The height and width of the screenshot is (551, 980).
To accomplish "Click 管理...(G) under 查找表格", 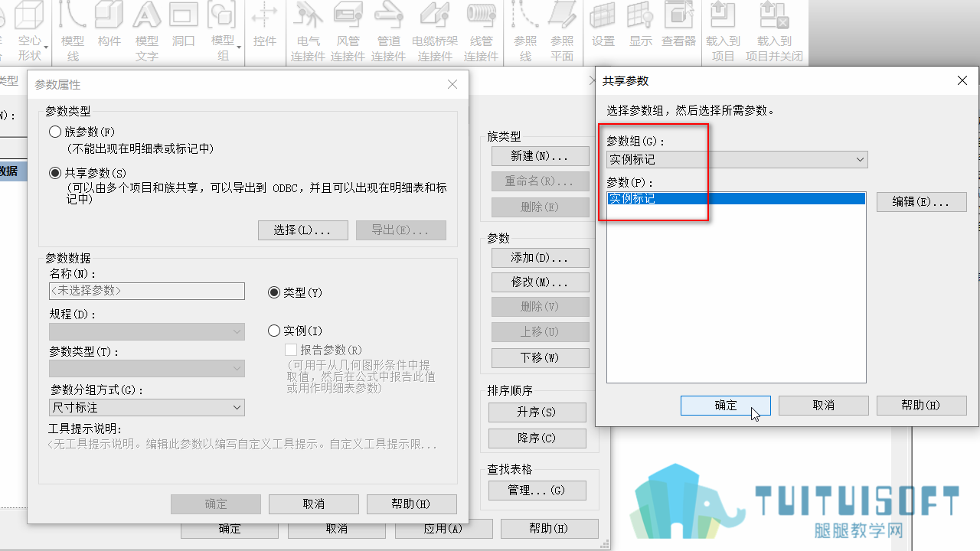I will (x=537, y=491).
